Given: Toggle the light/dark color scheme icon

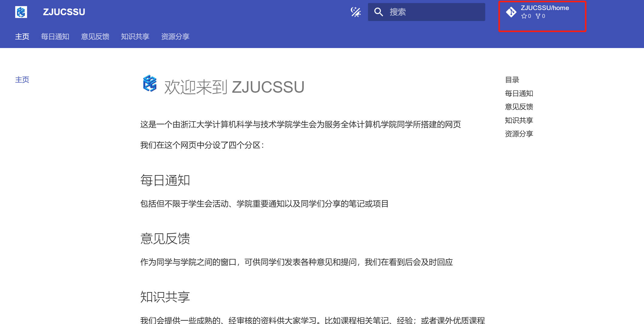Looking at the screenshot, I should [x=356, y=12].
